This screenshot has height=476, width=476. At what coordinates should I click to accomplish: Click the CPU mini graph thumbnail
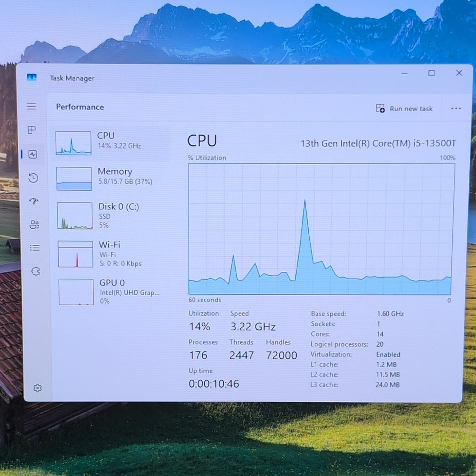[73, 143]
